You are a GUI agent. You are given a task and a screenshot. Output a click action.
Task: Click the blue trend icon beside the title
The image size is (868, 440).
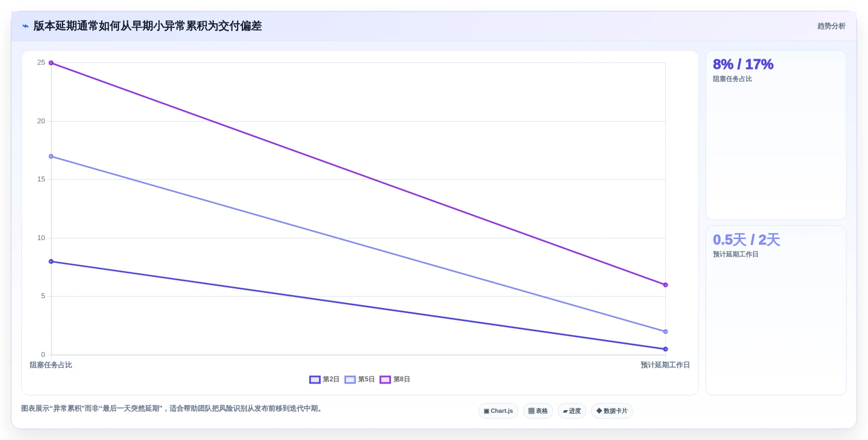click(x=25, y=26)
